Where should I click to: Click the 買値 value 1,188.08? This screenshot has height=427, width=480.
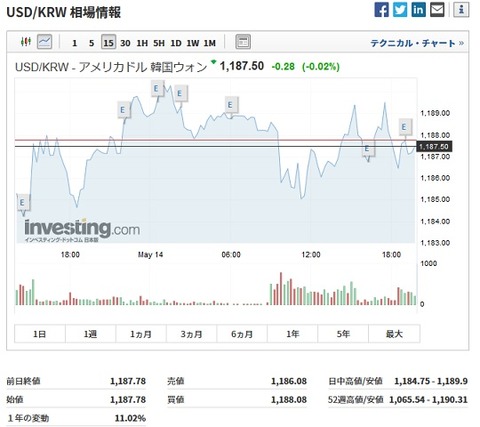(289, 399)
